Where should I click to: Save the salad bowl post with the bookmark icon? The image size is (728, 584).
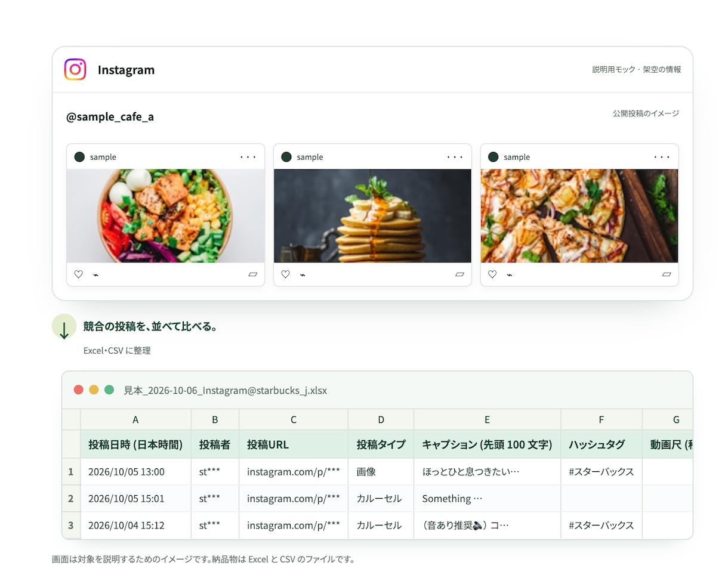click(252, 274)
